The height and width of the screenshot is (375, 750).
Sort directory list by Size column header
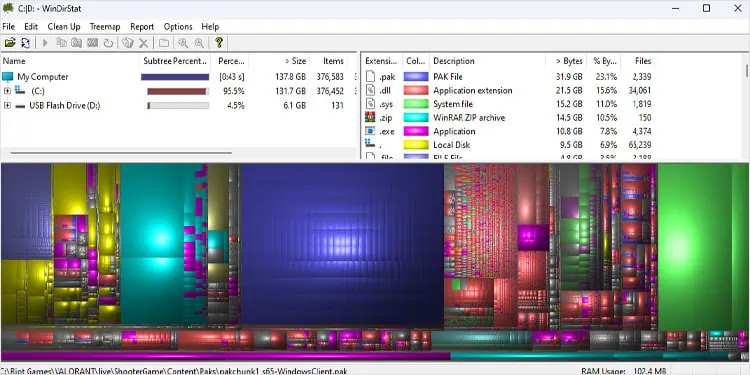tap(279, 61)
